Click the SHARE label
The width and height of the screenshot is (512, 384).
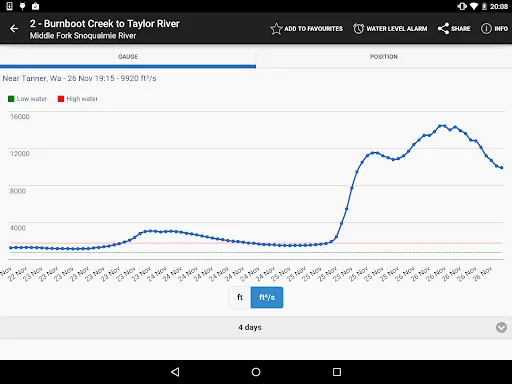tap(461, 29)
